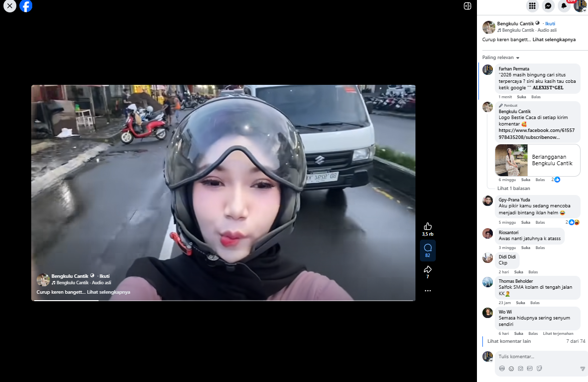This screenshot has height=382, width=588.
Task: Follow via Ikuti on the video overlay
Action: 104,276
